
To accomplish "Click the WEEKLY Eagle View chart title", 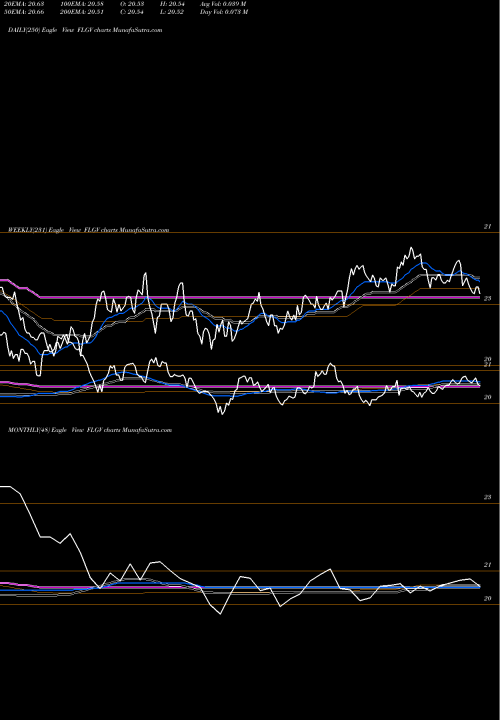I will pos(89,230).
